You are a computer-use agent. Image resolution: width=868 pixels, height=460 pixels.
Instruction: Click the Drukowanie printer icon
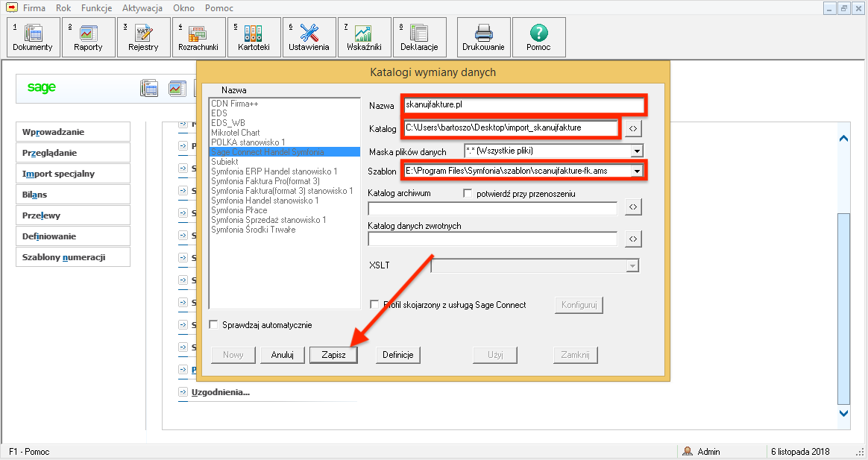coord(483,37)
